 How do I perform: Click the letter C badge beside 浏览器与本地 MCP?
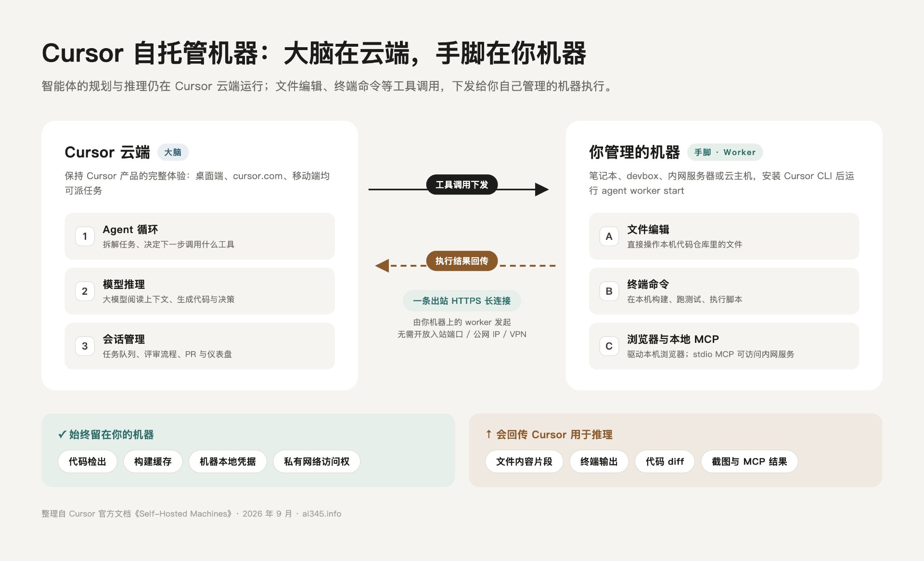[x=609, y=346]
